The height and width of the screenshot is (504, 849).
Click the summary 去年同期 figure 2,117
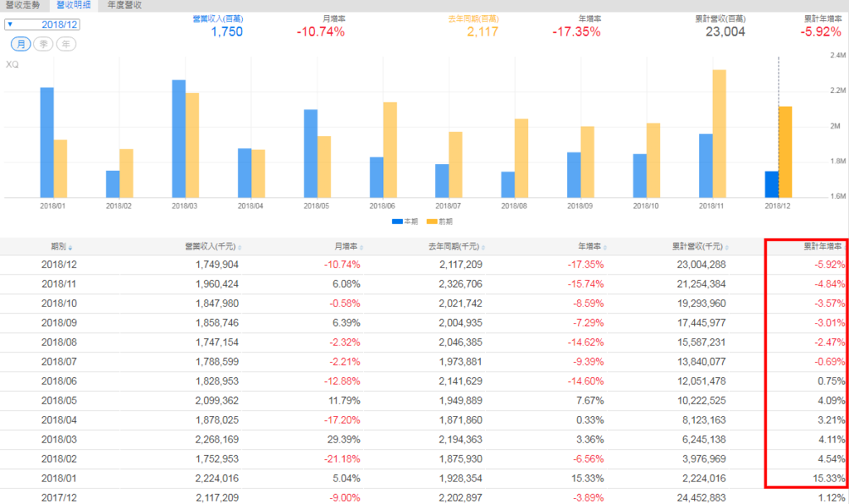(483, 32)
